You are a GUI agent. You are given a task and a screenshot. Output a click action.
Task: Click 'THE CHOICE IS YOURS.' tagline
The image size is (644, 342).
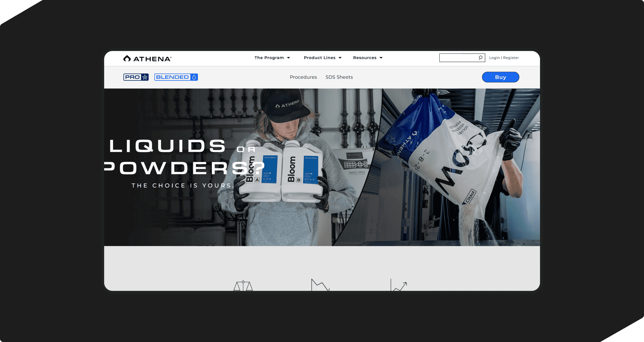182,185
